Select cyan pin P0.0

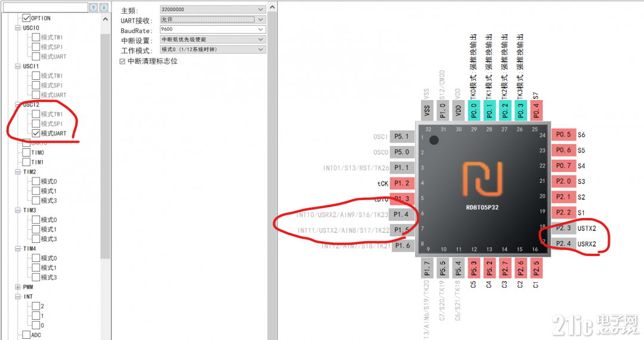[473, 110]
